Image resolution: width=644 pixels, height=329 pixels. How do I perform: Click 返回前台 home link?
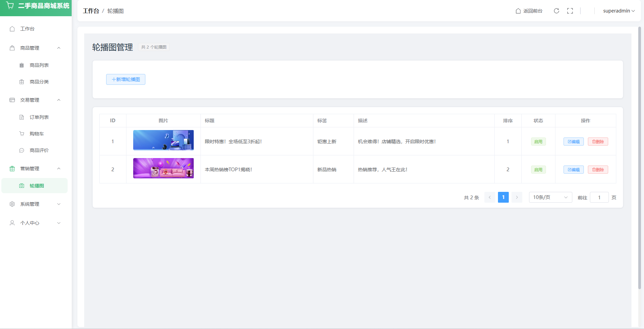click(x=529, y=11)
